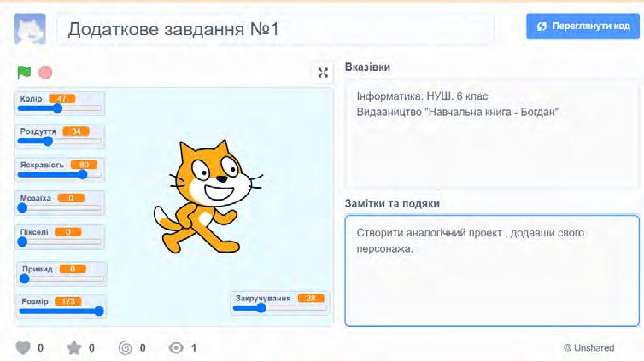Adjust the Закручування slider knob
Image resolution: width=644 pixels, height=361 pixels.
point(261,308)
